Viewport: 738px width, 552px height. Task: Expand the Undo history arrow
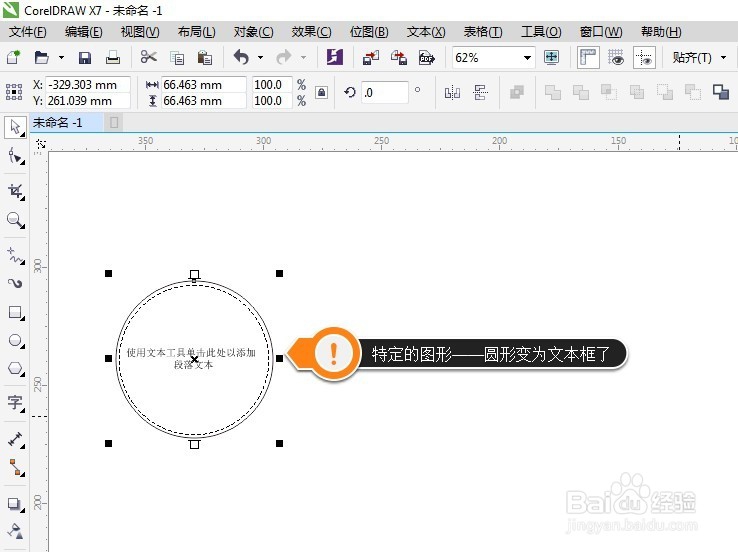point(260,57)
